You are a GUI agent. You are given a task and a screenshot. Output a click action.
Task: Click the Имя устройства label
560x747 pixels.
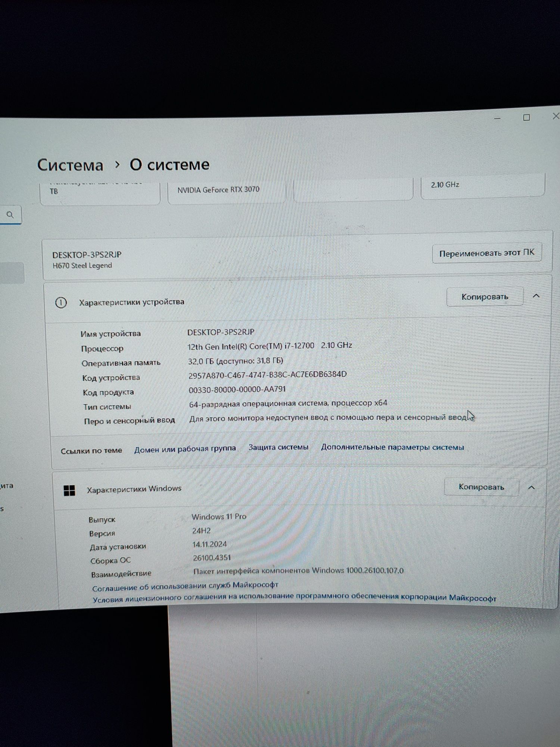click(111, 334)
